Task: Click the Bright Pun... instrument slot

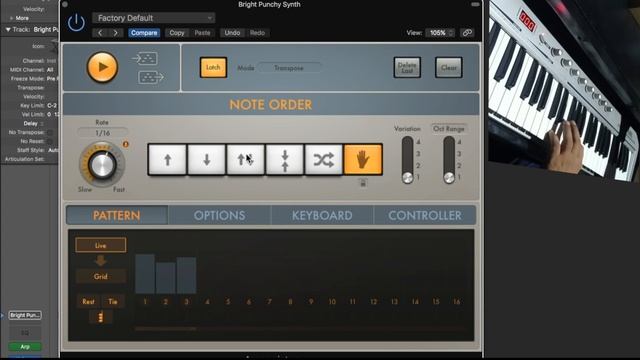Action: pos(25,315)
